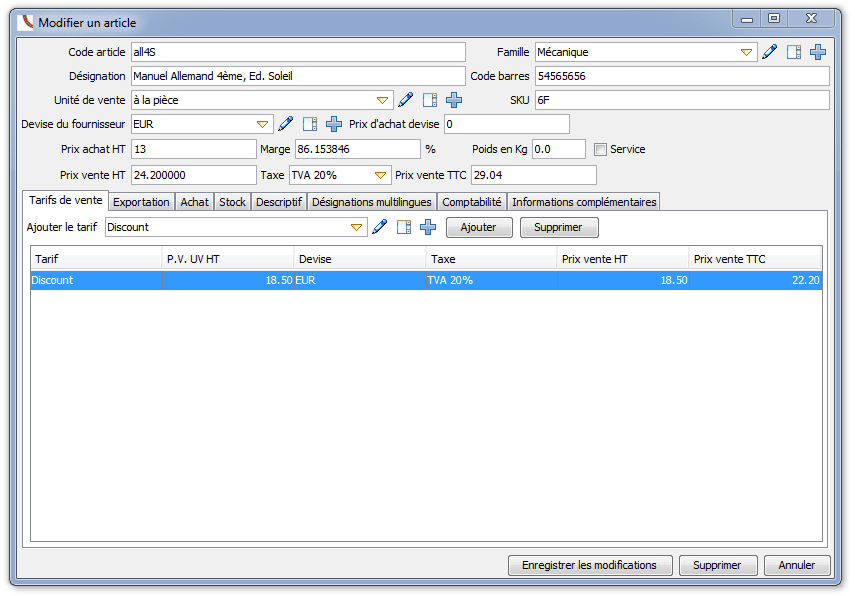Click the plus icon next to Unité de vente

454,100
